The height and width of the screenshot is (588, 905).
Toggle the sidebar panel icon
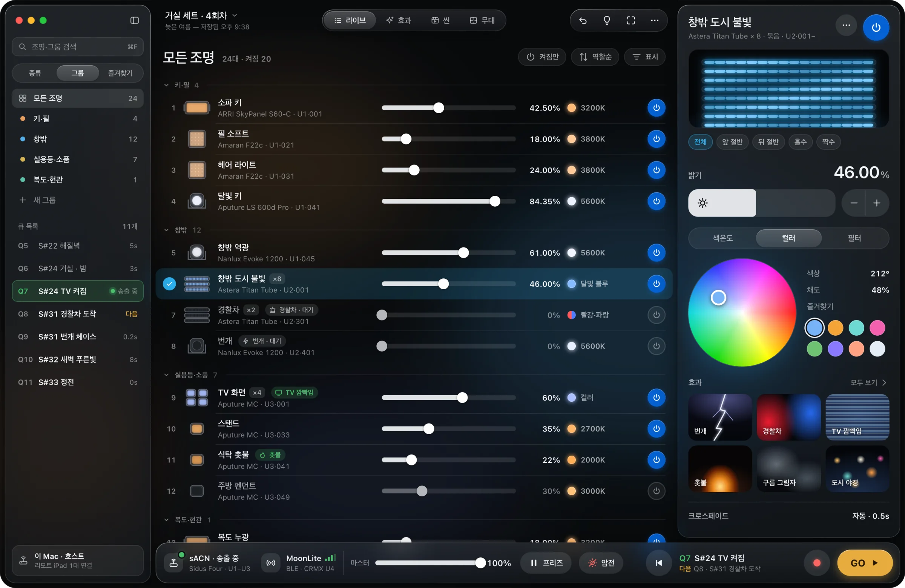[135, 20]
